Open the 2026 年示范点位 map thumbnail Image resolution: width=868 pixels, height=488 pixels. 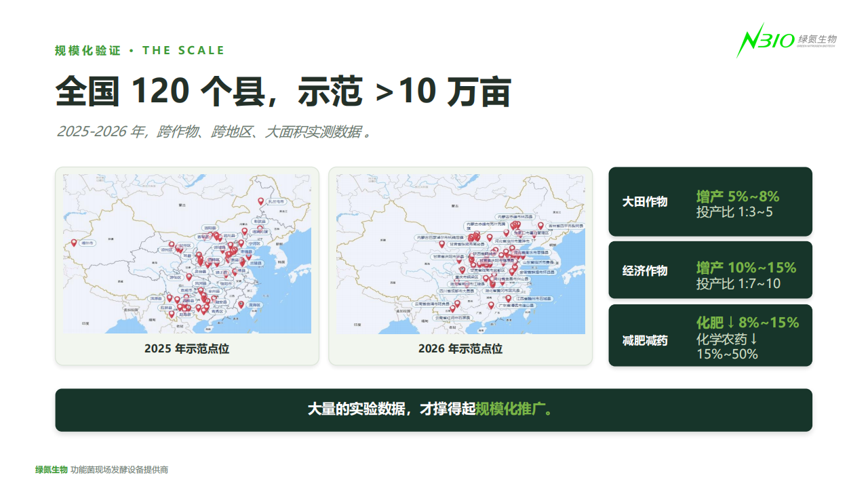tap(460, 266)
